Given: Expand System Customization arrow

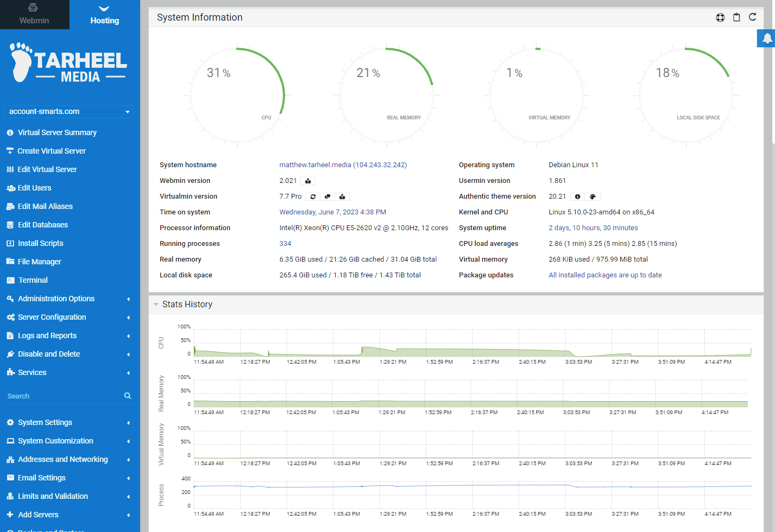Looking at the screenshot, I should (128, 441).
